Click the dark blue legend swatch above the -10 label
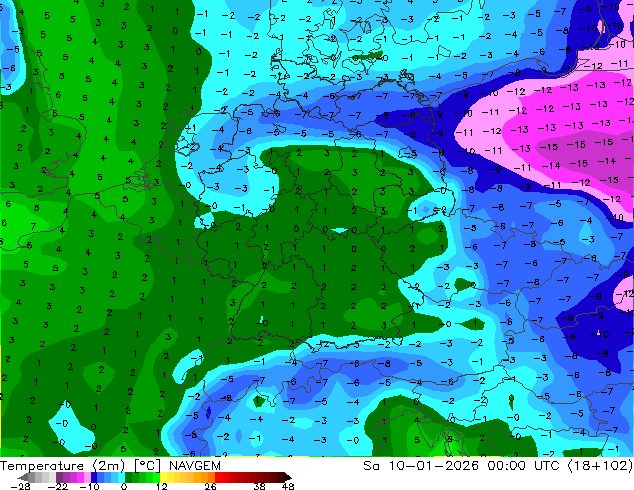This screenshot has width=634, height=490. (94, 477)
